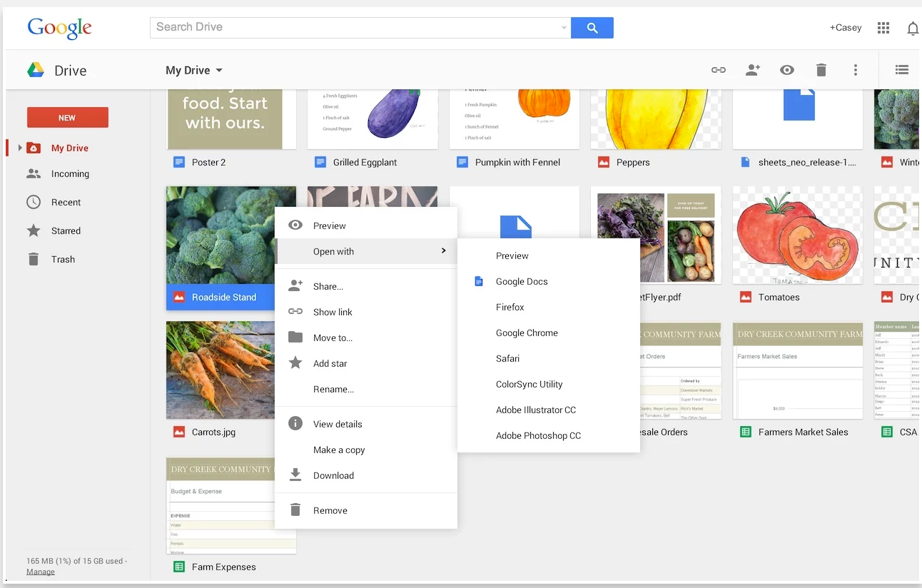Open search options dropdown arrow
The image size is (922, 588).
564,28
